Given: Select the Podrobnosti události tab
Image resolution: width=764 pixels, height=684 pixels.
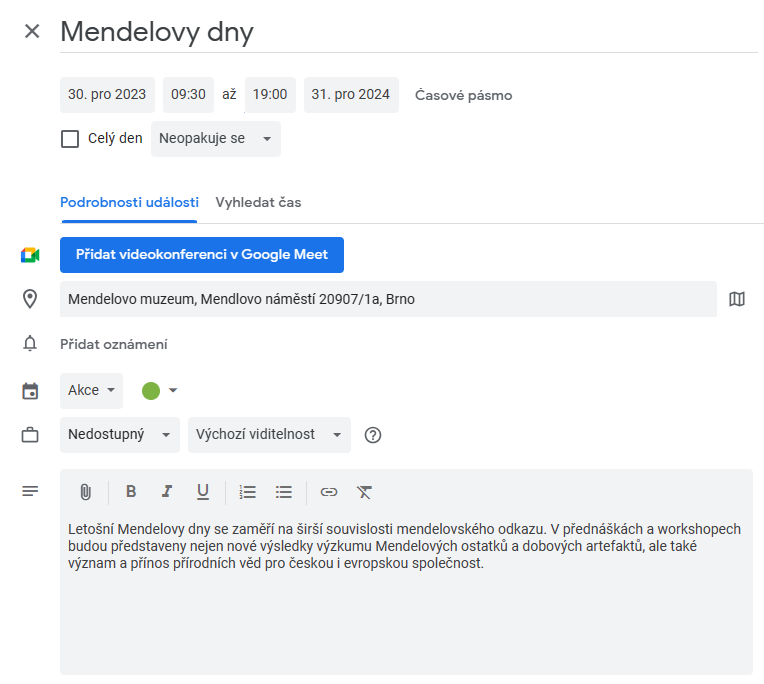Looking at the screenshot, I should click(129, 203).
